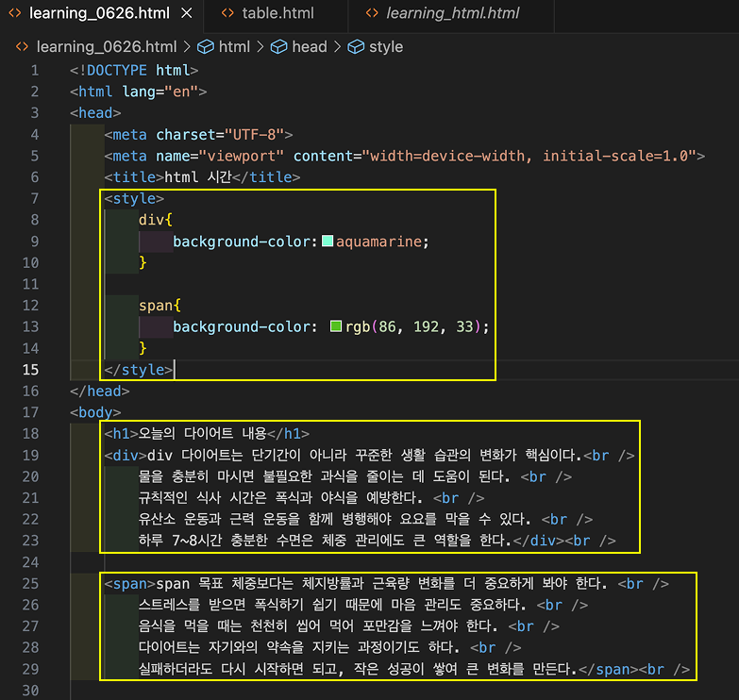Click the title text 'html 시간'

(x=198, y=177)
